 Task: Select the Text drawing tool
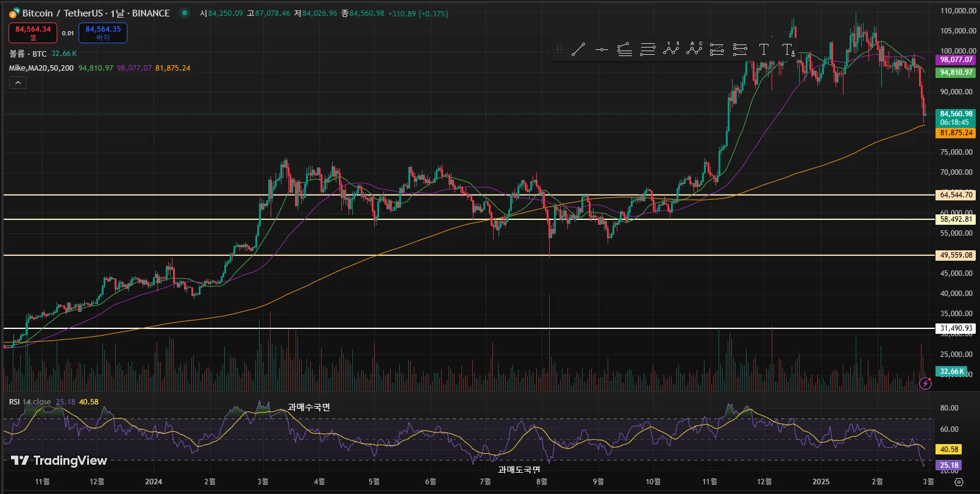click(x=764, y=49)
